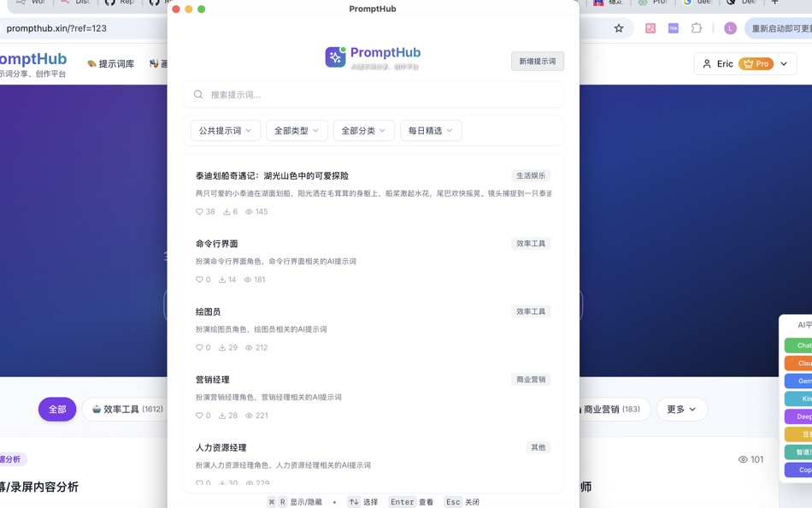
Task: Click the pink translate extension icon
Action: coord(650,28)
